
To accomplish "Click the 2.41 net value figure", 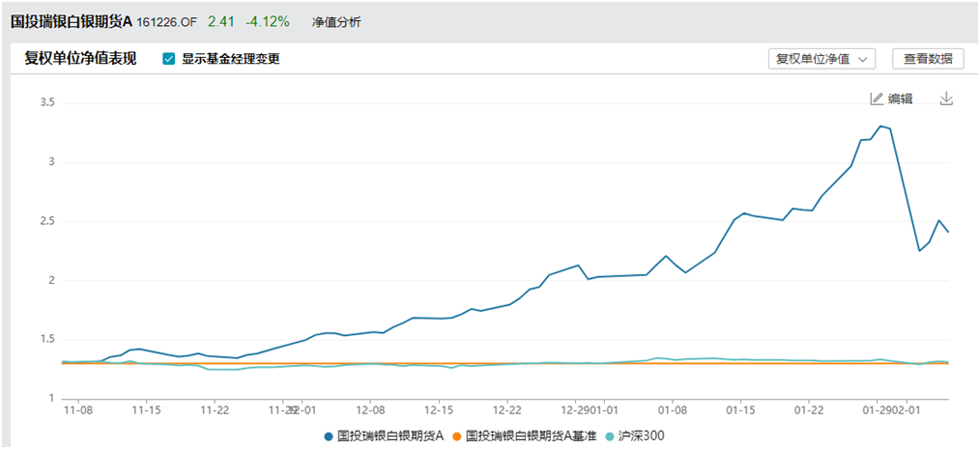I will click(219, 21).
